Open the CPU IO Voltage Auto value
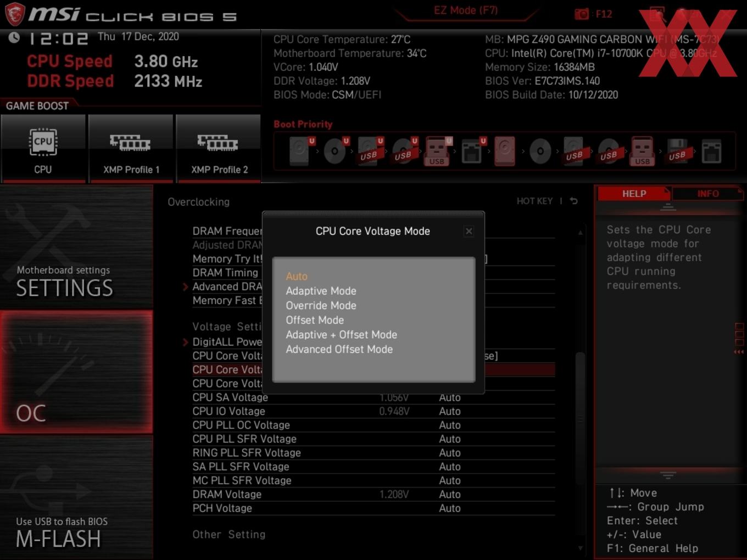This screenshot has width=747, height=560. point(449,411)
